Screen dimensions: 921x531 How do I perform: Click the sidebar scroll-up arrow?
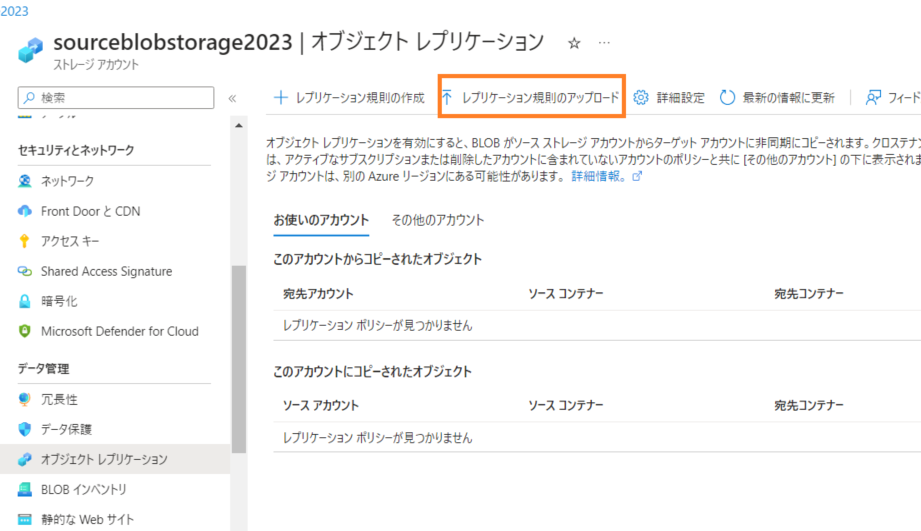click(238, 126)
